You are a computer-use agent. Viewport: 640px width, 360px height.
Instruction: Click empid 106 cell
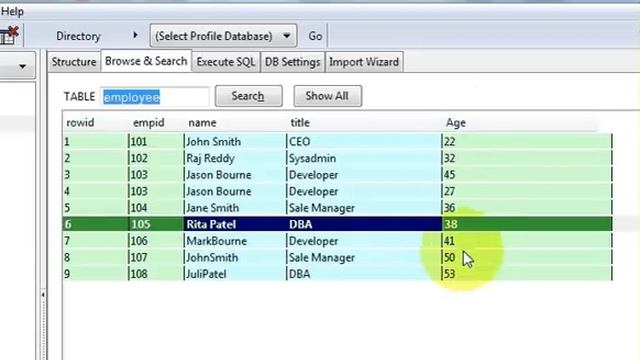(x=156, y=241)
